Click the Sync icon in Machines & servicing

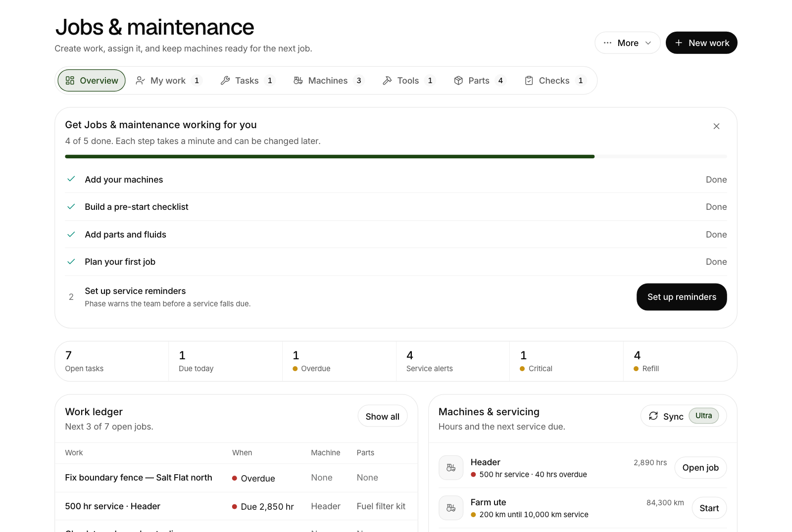coord(653,416)
